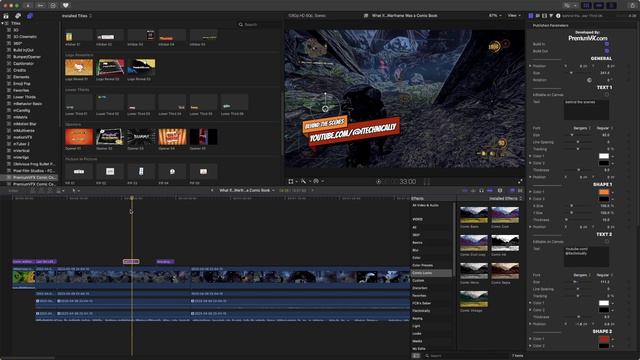This screenshot has height=360, width=640.
Task: Click the viewer full screen arrows icon
Action: point(520,181)
